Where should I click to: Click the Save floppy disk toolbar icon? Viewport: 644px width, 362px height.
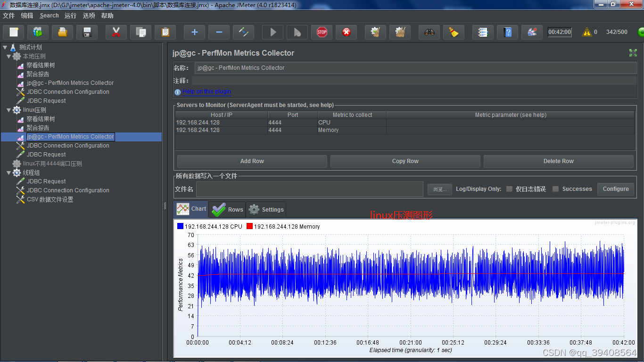click(87, 32)
